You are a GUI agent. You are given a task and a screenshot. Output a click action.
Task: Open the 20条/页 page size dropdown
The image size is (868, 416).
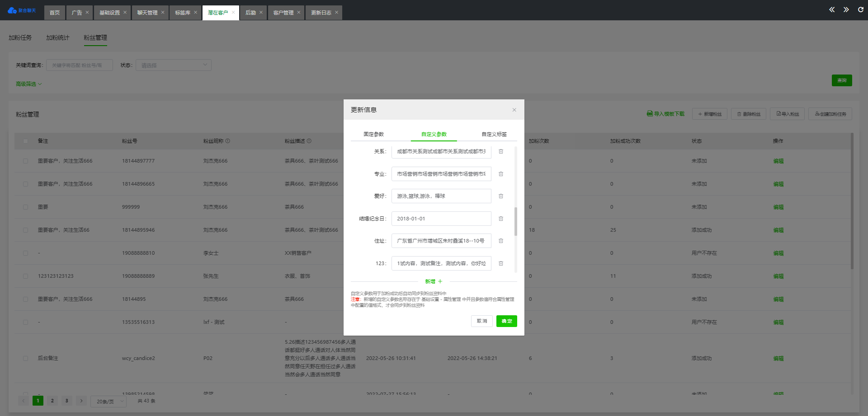pyautogui.click(x=108, y=401)
